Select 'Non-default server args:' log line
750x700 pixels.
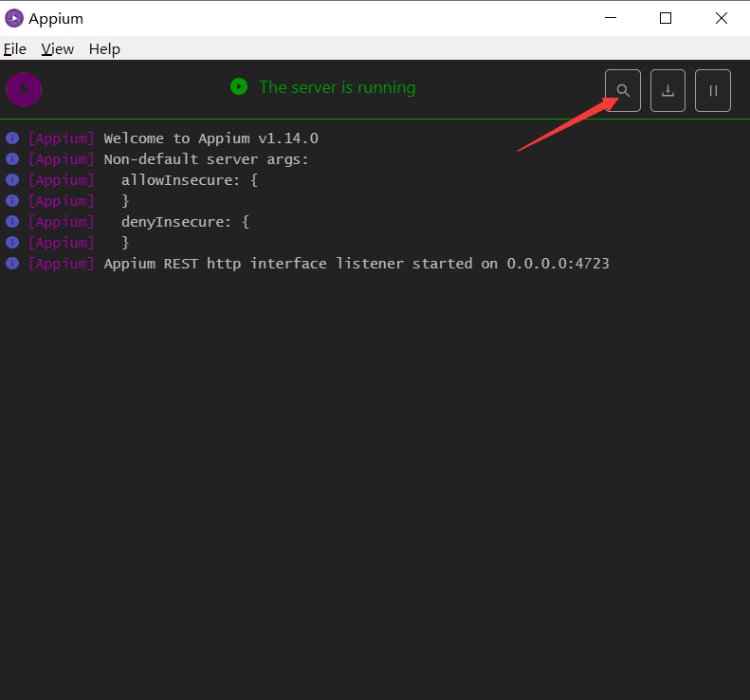tap(206, 158)
